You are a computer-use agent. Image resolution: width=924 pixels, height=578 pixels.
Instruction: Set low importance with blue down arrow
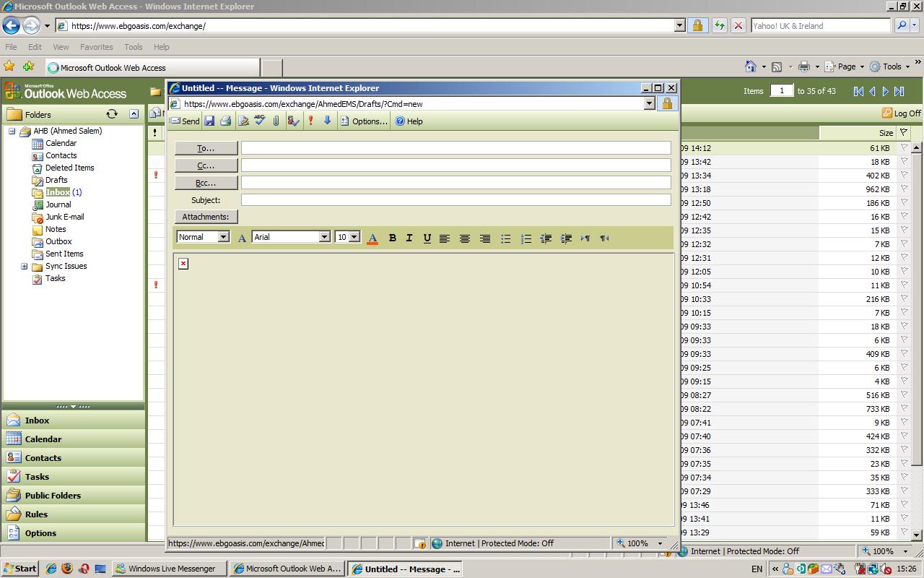327,121
